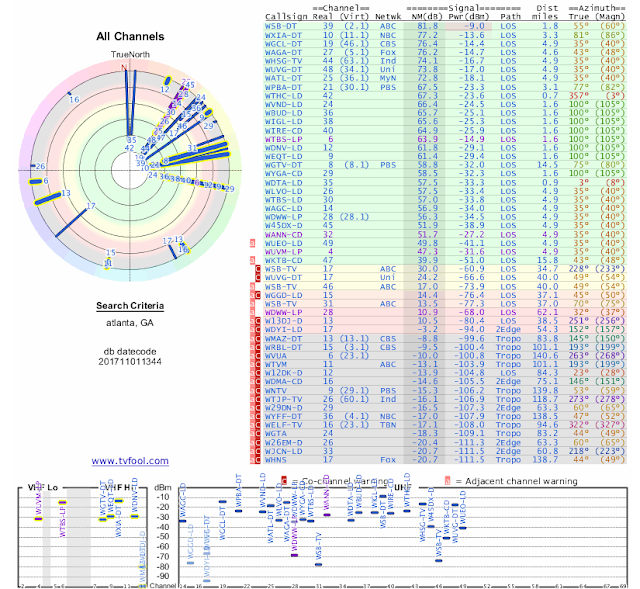Click the db datecode value 201711011344
Viewport: 640px width, 589px height.
tap(130, 362)
